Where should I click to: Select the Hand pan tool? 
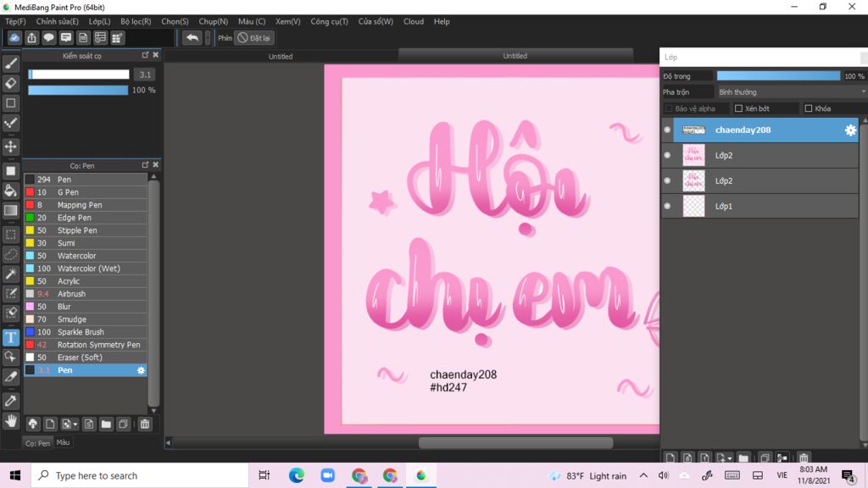[10, 420]
